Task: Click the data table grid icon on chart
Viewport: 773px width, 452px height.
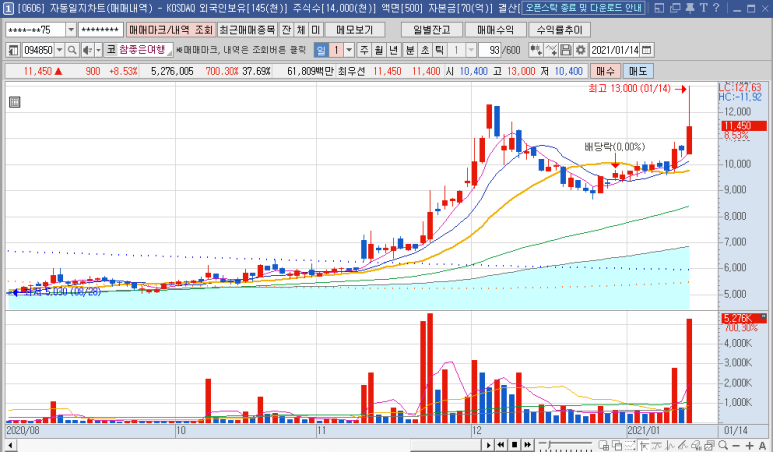Action: click(15, 102)
